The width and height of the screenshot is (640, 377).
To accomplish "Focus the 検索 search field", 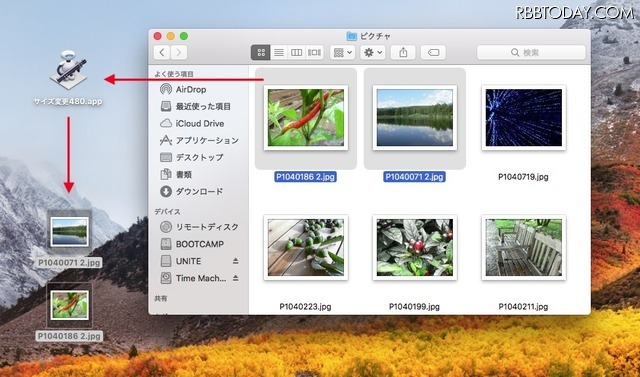I will [x=531, y=53].
